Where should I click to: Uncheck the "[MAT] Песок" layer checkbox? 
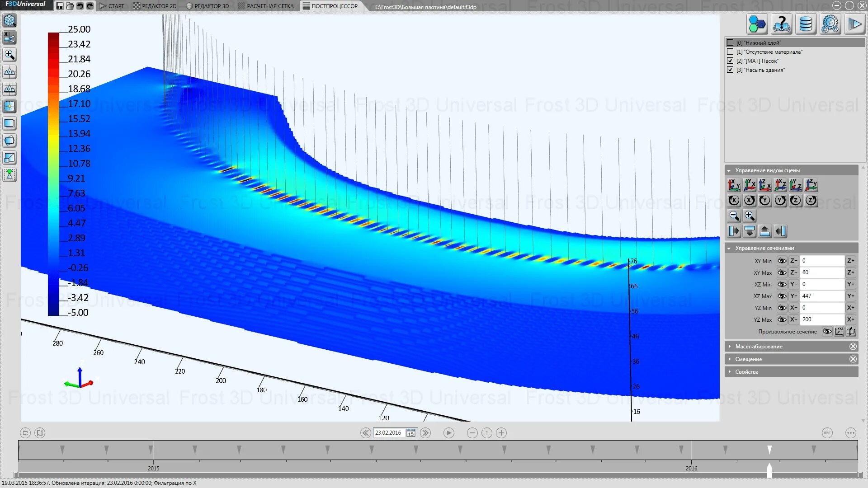(730, 61)
